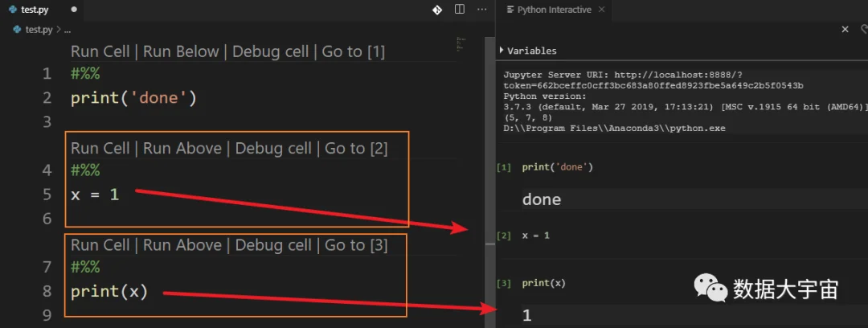Close the Python Interactive tab

click(602, 10)
